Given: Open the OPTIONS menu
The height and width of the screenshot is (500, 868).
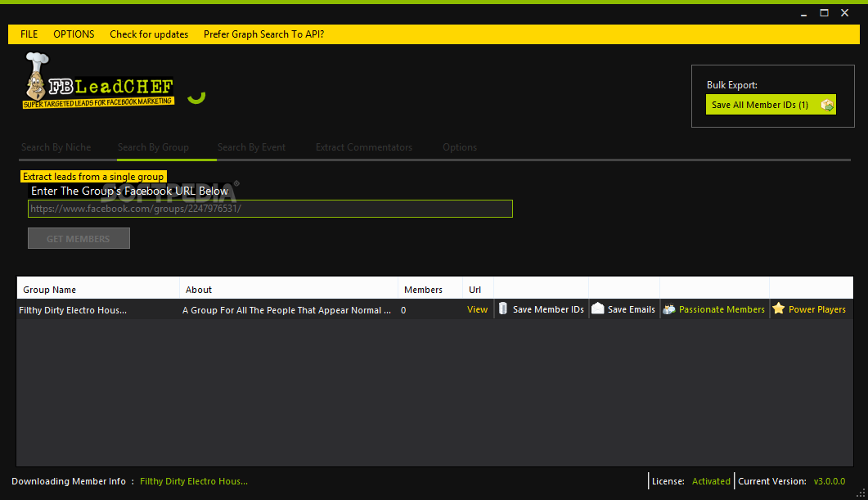Looking at the screenshot, I should click(x=74, y=34).
